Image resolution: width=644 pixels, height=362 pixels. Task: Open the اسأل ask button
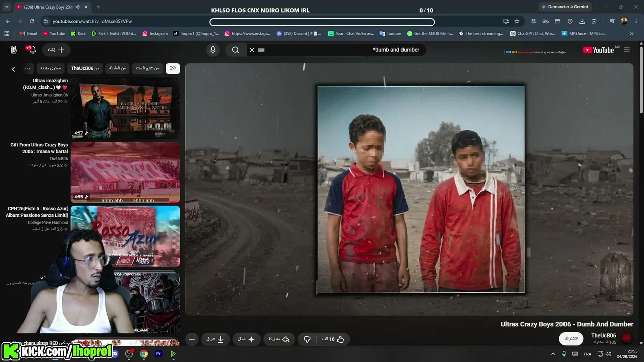click(x=247, y=339)
